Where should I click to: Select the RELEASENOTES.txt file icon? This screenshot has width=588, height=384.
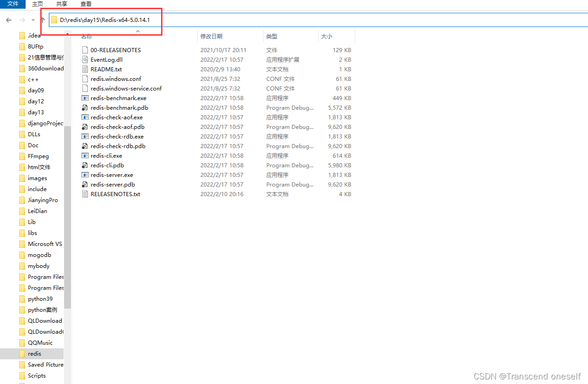pyautogui.click(x=85, y=194)
